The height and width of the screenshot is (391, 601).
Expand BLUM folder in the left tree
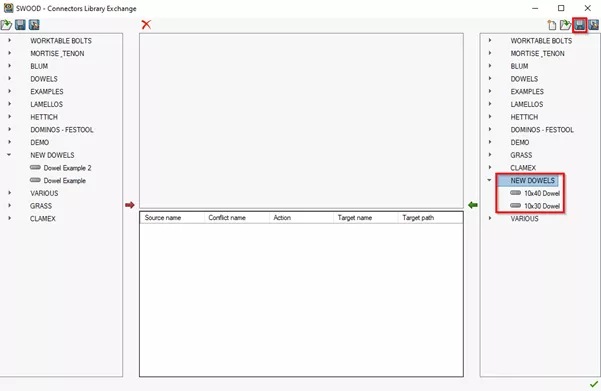(x=10, y=66)
